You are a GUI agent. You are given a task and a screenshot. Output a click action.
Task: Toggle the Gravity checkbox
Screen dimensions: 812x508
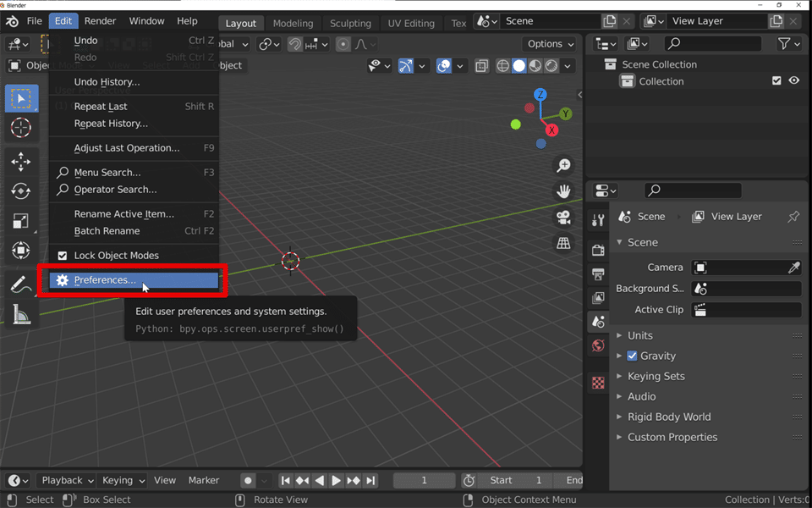point(632,356)
